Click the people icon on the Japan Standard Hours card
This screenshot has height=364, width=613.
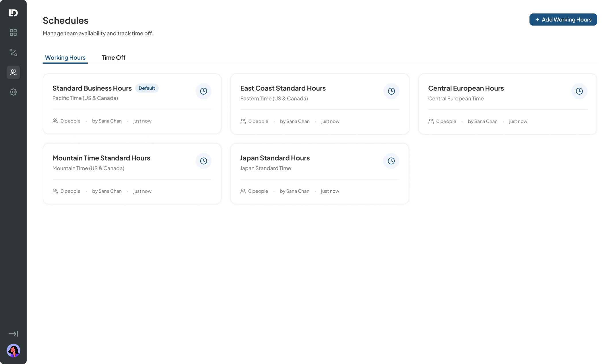pyautogui.click(x=243, y=191)
